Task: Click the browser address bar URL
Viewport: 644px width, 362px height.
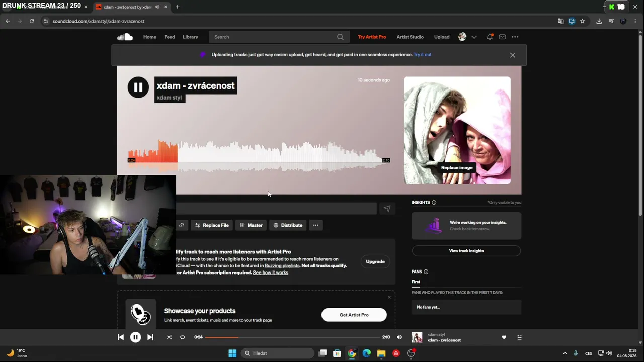Action: click(x=99, y=21)
